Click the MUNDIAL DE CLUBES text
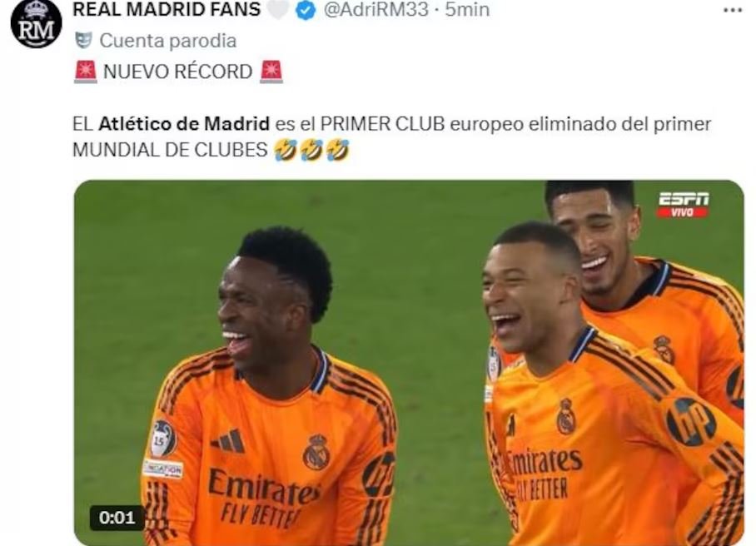Screen dimensions: 756x546 170,150
